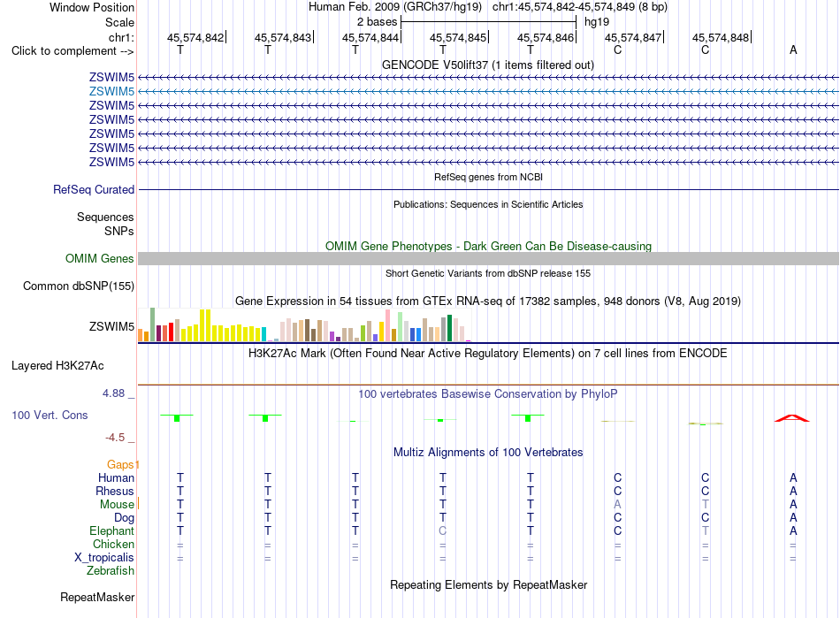
Task: Select the Rhesus species label
Action: tap(115, 491)
